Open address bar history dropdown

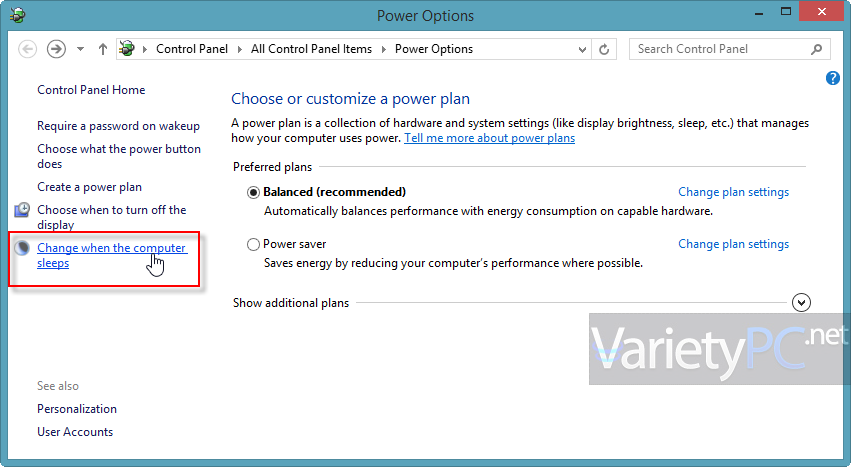coord(582,49)
